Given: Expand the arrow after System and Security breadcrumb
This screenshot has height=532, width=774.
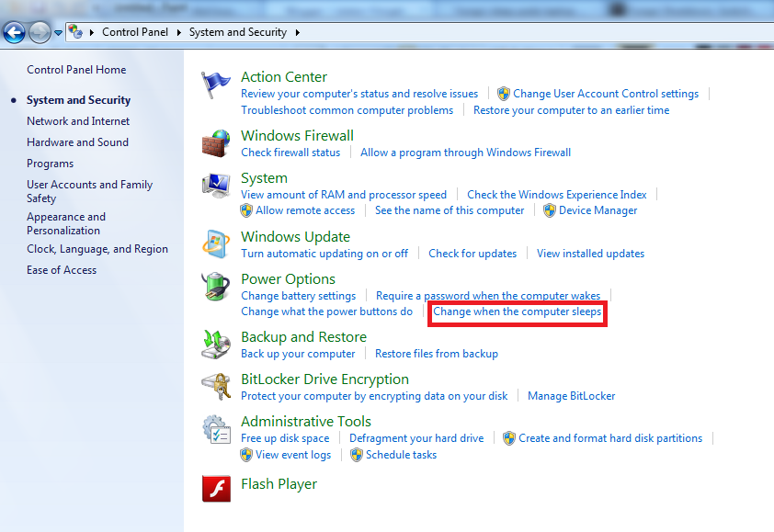Looking at the screenshot, I should [298, 32].
